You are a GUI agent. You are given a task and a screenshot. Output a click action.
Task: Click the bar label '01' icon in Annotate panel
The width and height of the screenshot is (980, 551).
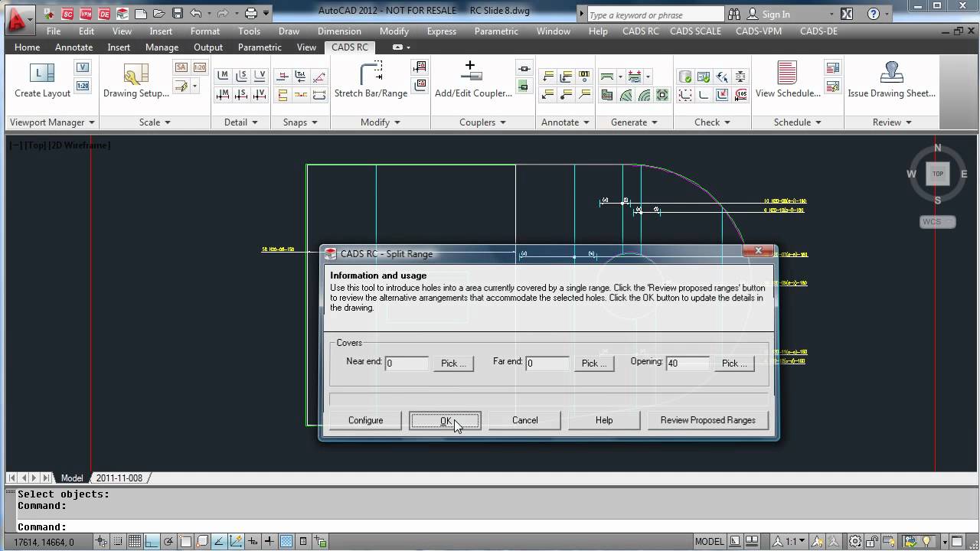click(x=585, y=76)
